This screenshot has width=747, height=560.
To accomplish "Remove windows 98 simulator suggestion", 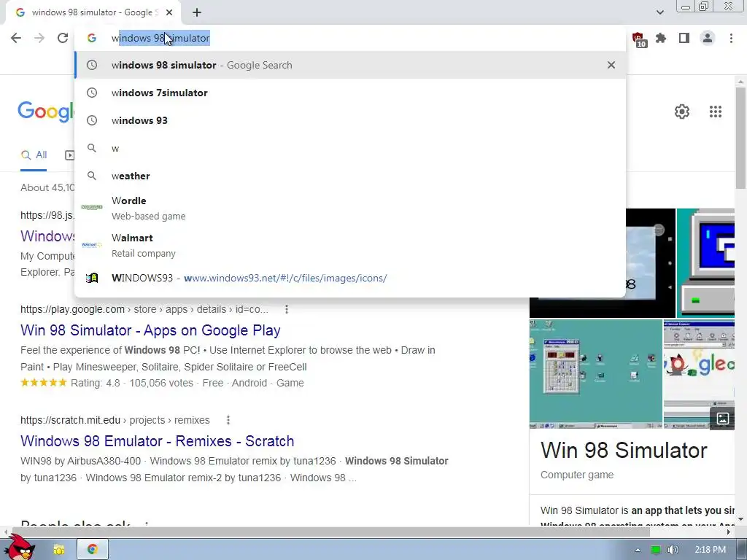I will click(x=611, y=65).
